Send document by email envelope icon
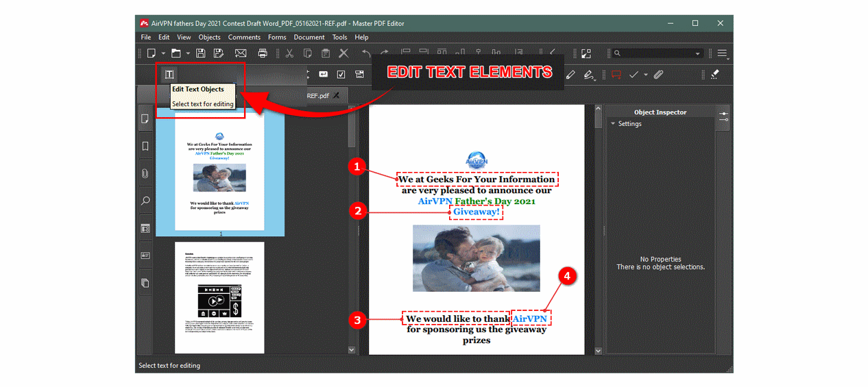The image size is (868, 387). (x=241, y=53)
